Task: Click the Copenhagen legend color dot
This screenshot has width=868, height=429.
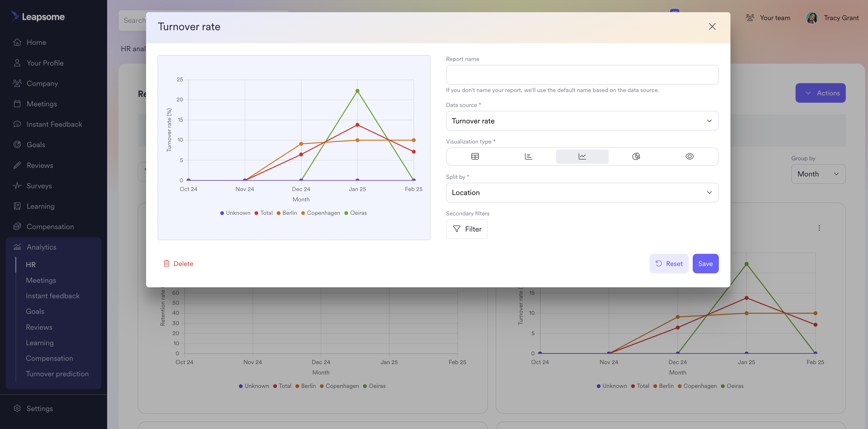Action: click(x=303, y=213)
